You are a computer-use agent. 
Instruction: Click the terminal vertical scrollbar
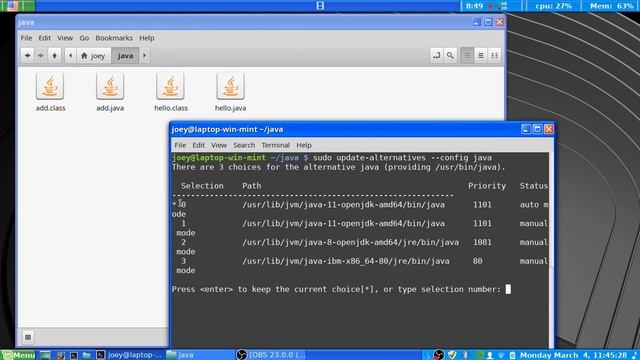pos(551,250)
